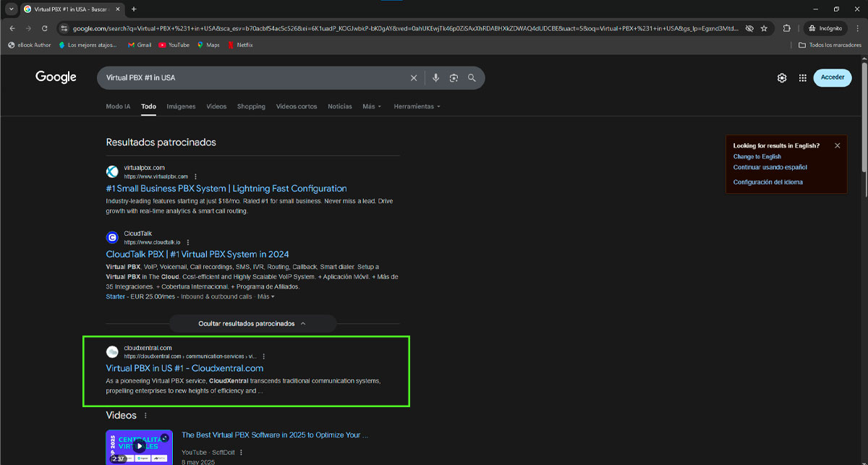Open the Netflix bookmark
Screen dimensions: 868x465
click(x=240, y=45)
